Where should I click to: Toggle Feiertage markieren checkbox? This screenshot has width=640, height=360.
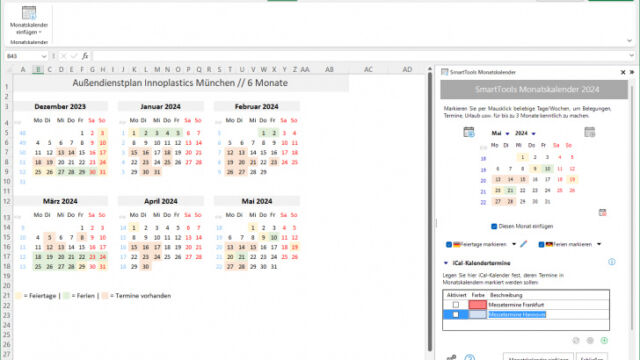coord(449,244)
